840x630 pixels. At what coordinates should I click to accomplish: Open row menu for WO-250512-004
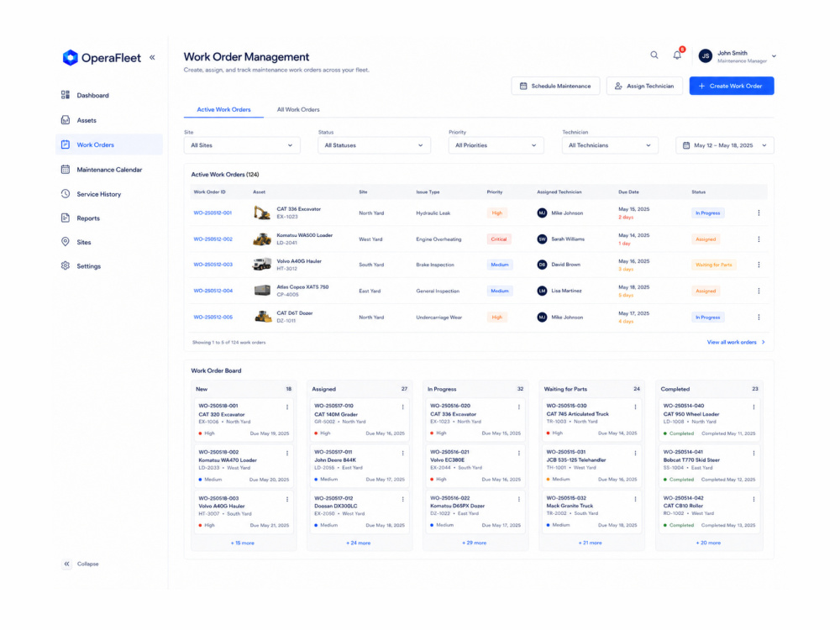point(759,291)
